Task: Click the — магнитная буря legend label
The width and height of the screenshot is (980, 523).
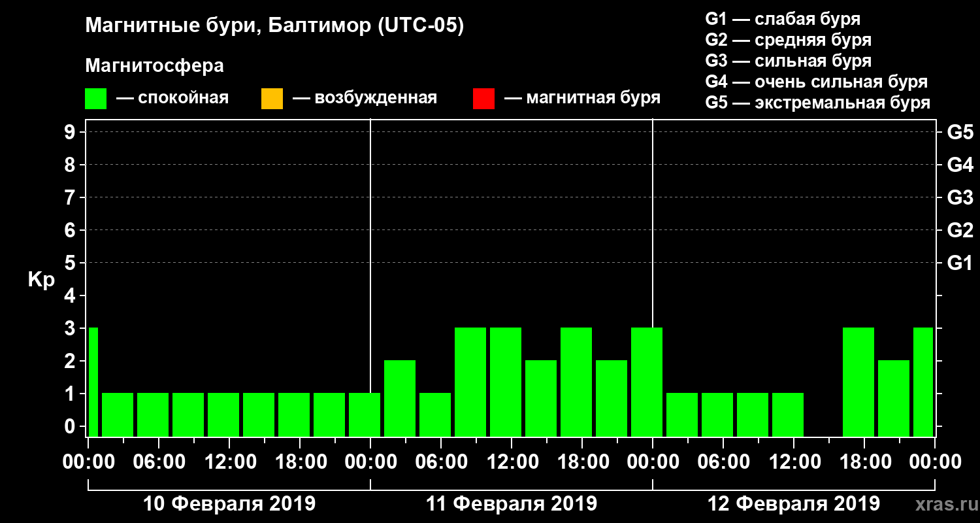Action: click(582, 98)
